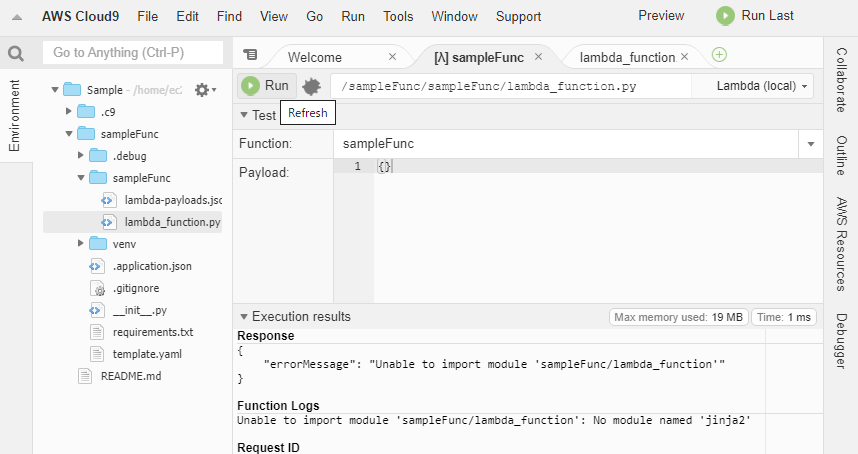Open the environment settings gear menu
The width and height of the screenshot is (858, 454).
click(205, 90)
